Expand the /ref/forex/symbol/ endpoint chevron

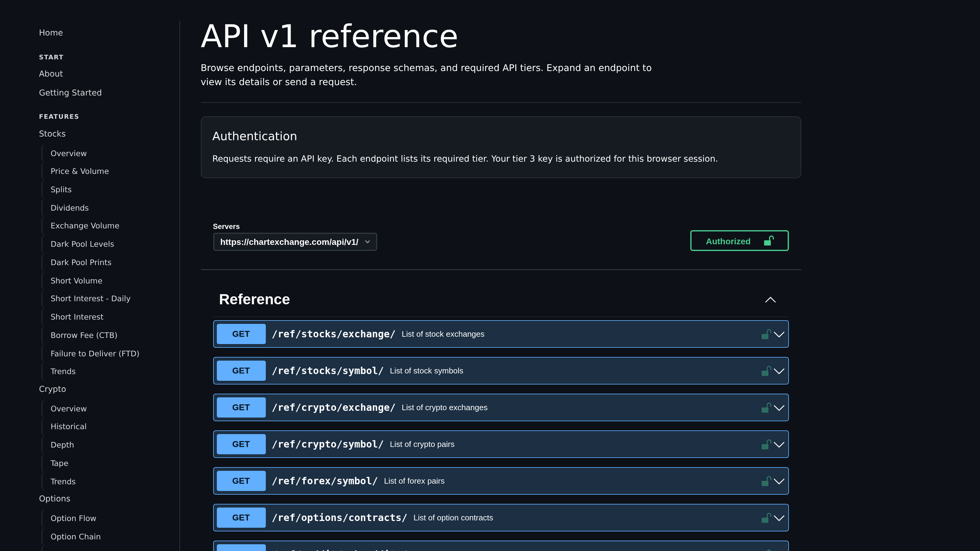tap(779, 481)
